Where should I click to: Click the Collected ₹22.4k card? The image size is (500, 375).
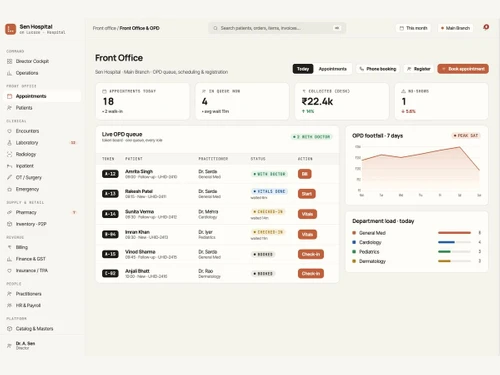pyautogui.click(x=342, y=101)
